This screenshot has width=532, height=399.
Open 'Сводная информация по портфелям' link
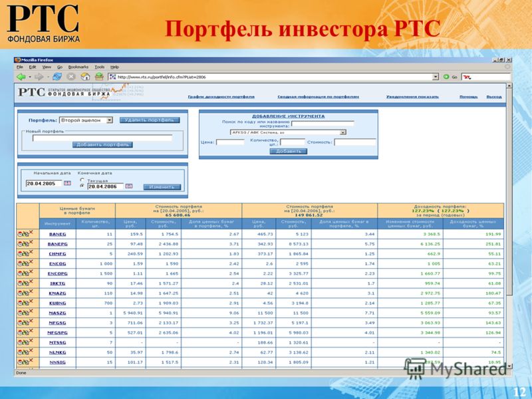tap(319, 96)
